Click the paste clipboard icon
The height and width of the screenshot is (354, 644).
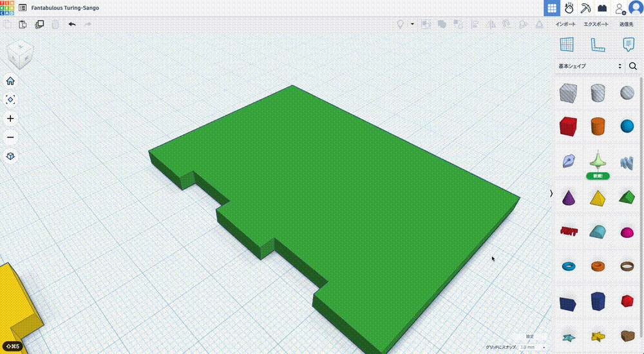23,25
